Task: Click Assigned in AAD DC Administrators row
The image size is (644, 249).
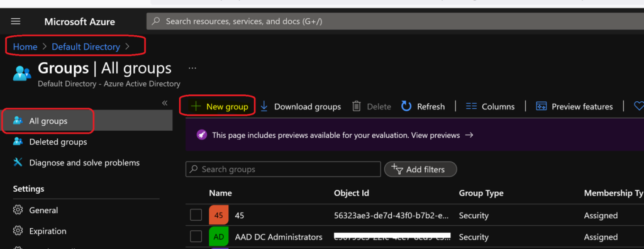Action: 601,237
